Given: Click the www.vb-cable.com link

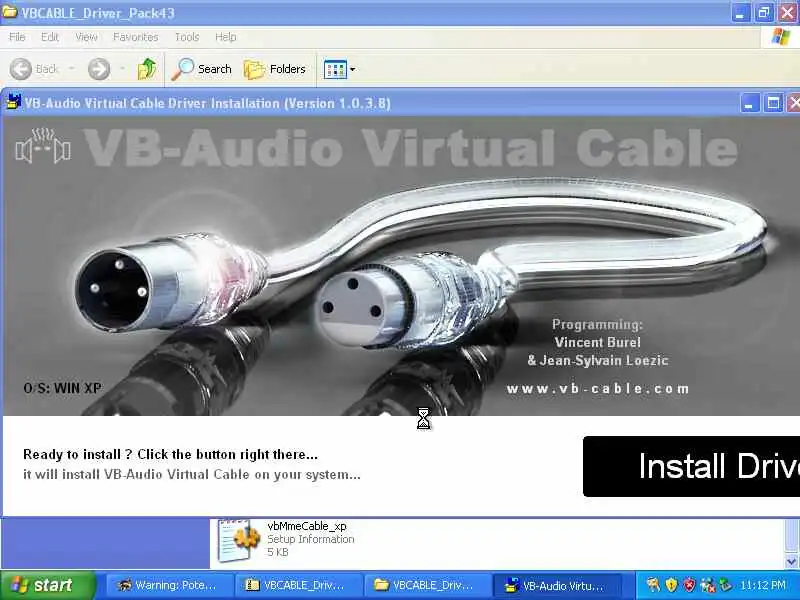Looking at the screenshot, I should [597, 389].
